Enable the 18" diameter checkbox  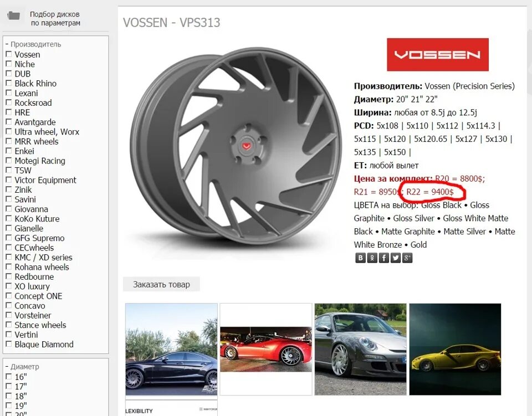point(9,396)
